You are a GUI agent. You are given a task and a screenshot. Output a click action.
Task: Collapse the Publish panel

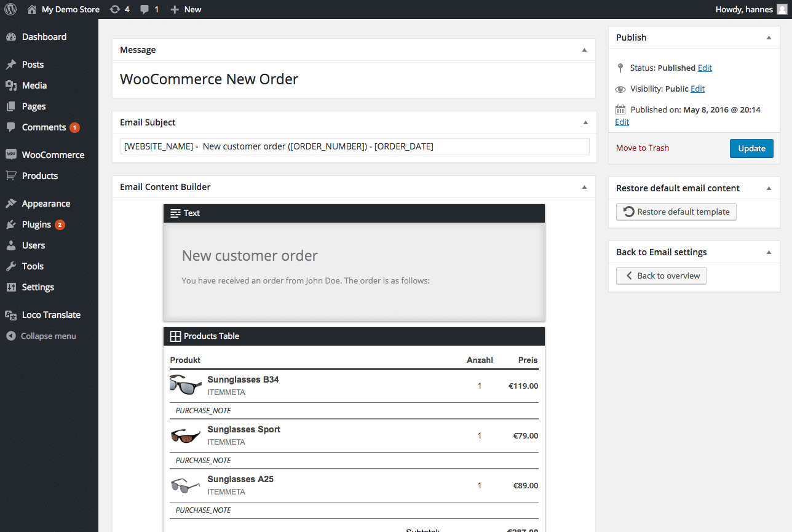coord(769,38)
